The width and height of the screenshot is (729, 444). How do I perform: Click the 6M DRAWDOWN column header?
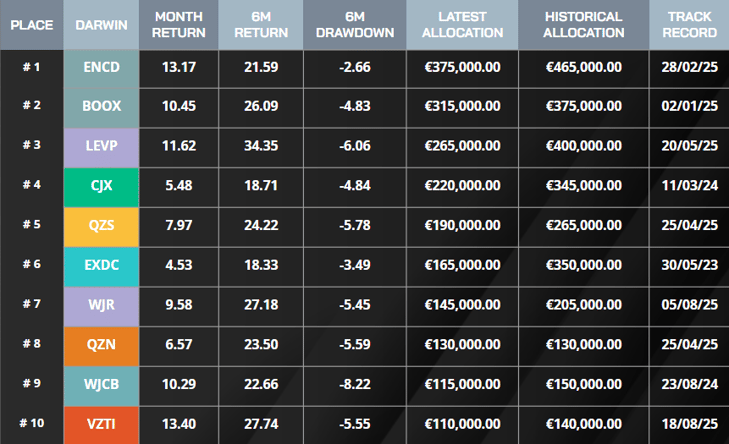pos(354,25)
